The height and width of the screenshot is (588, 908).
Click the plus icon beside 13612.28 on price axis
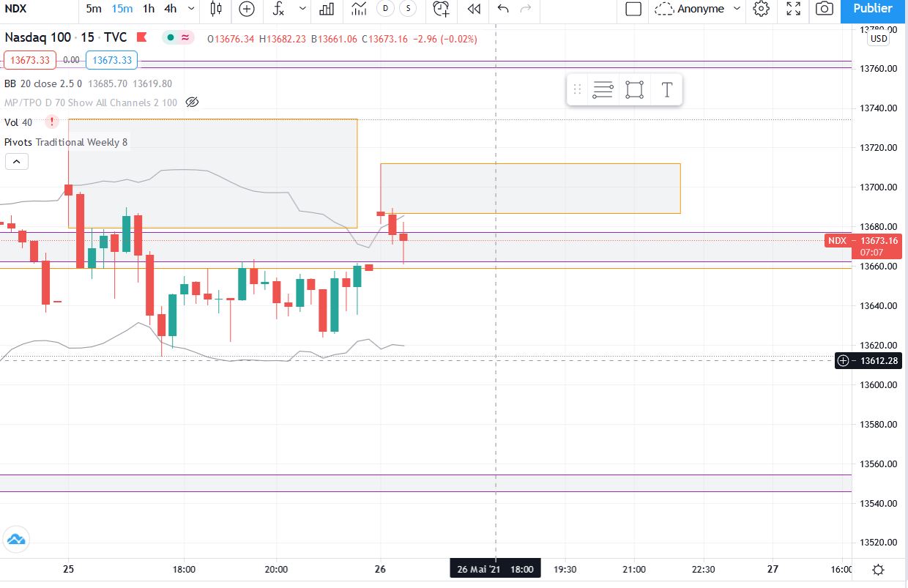pos(843,360)
